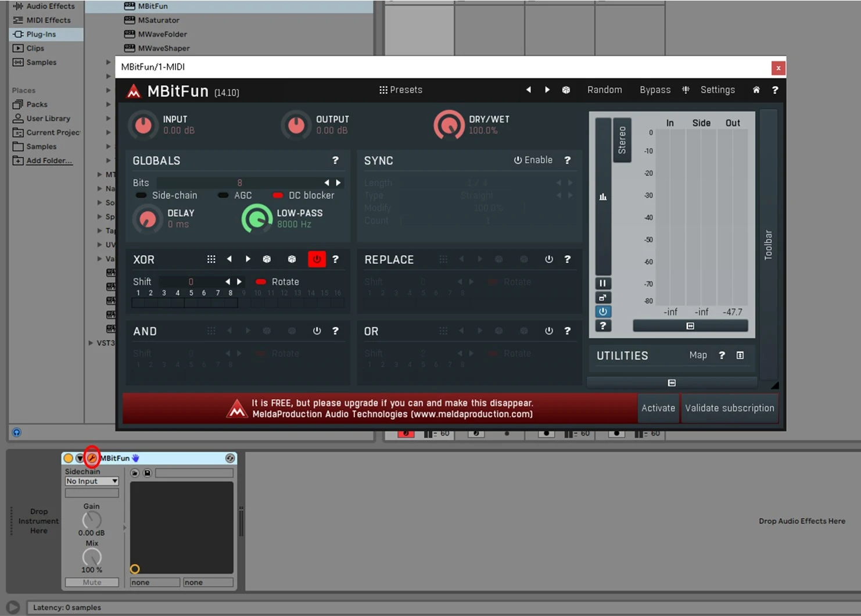Select previous XOR preset
Screen dimensions: 861x616
[x=229, y=259]
